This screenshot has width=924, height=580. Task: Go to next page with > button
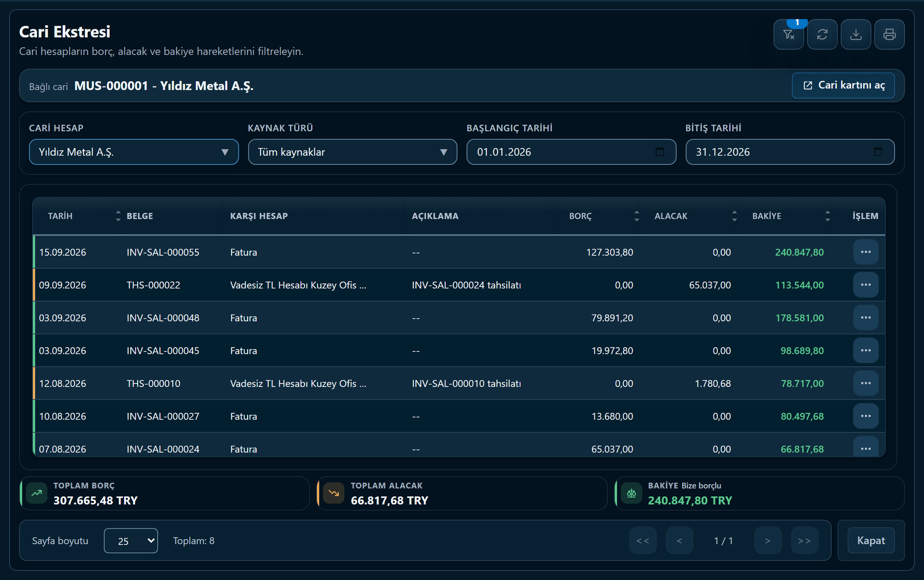coord(768,541)
